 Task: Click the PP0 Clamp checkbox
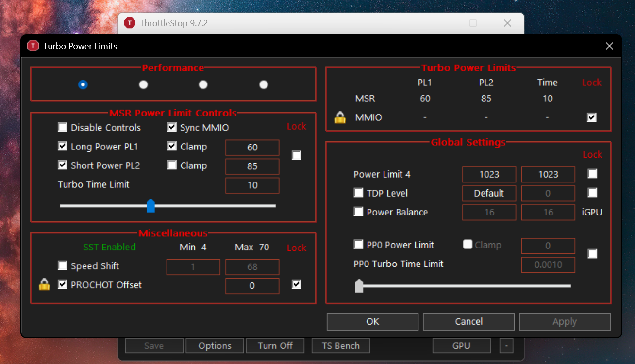tap(468, 245)
